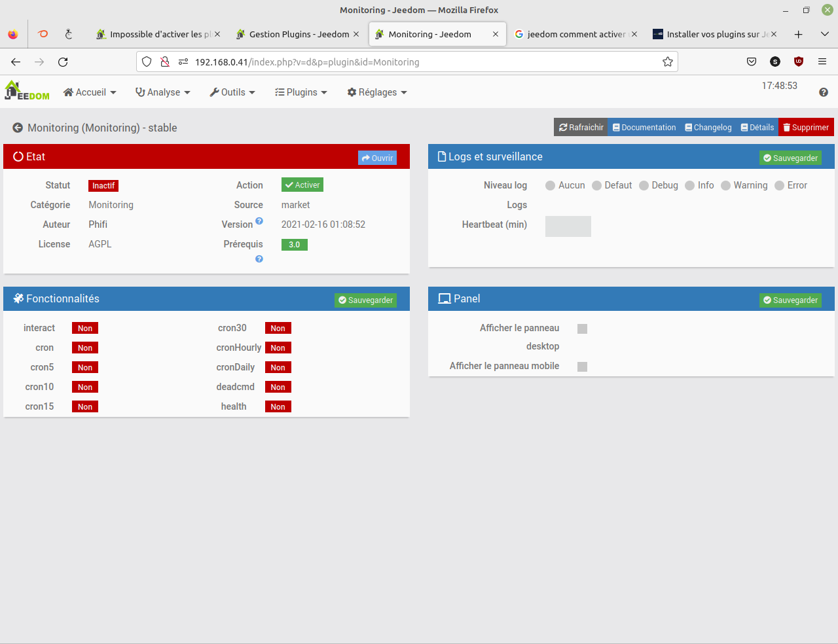
Task: Tick the 'Afficher le panneau mobile' checkbox
Action: (582, 367)
